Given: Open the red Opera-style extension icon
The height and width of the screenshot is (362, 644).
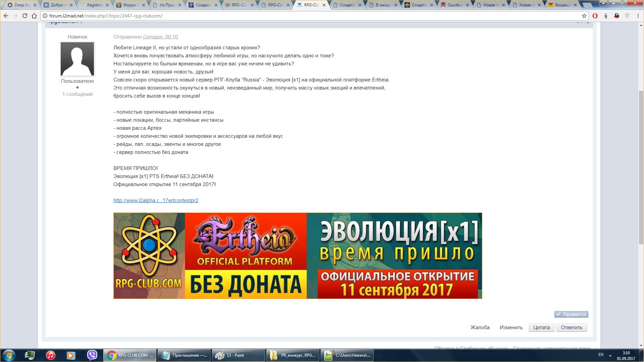Looking at the screenshot, I should (x=595, y=16).
